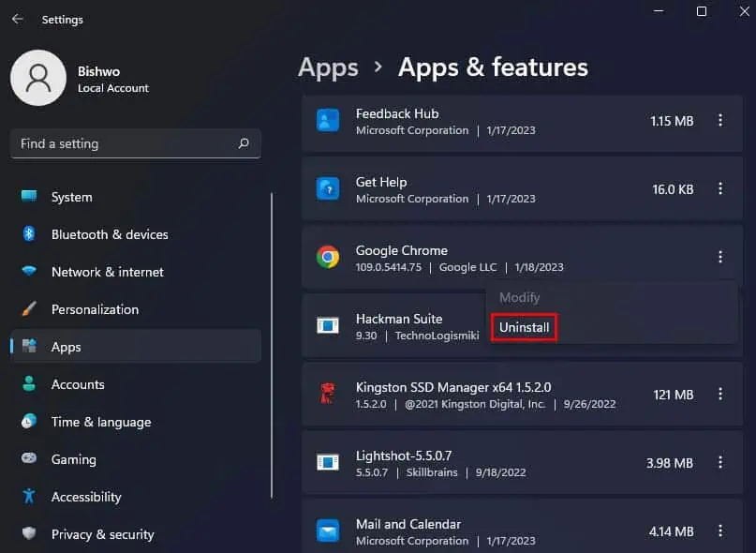
Task: Click the Hackman Suite app icon
Action: click(328, 325)
